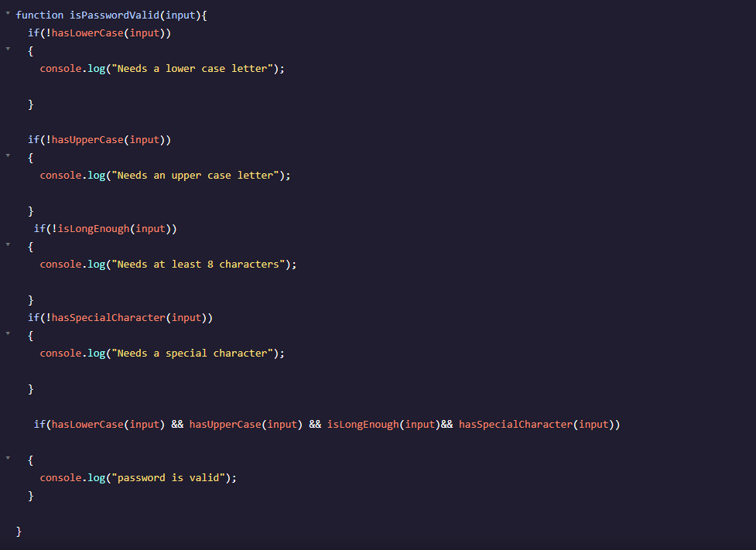Viewport: 756px width, 550px height.
Task: Click hasUpperCase in the combined && condition
Action: 225,424
